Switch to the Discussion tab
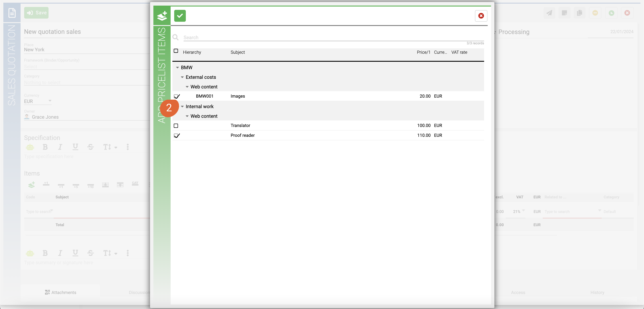This screenshot has height=309, width=644. [139, 292]
